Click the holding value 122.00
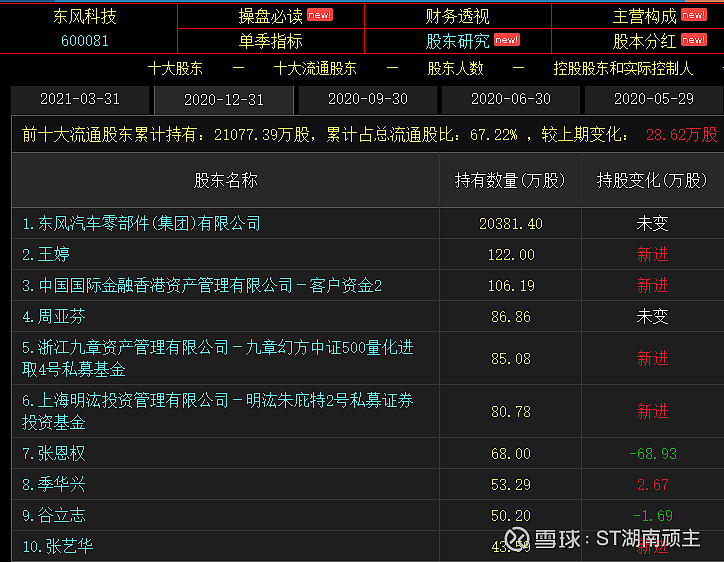The height and width of the screenshot is (562, 724). (511, 255)
